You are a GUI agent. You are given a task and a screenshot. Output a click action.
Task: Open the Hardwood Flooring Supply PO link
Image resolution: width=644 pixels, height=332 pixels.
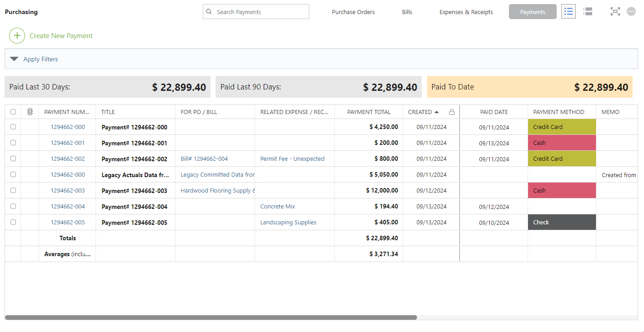tap(218, 191)
